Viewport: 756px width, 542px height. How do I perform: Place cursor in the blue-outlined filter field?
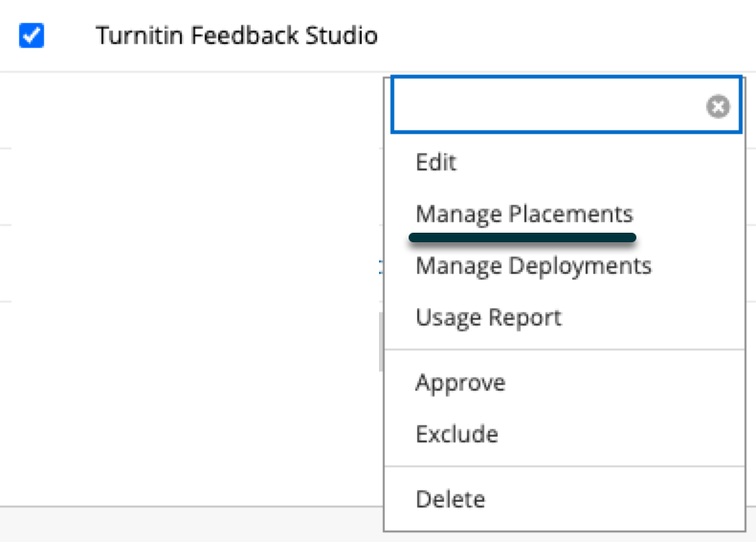point(566,104)
